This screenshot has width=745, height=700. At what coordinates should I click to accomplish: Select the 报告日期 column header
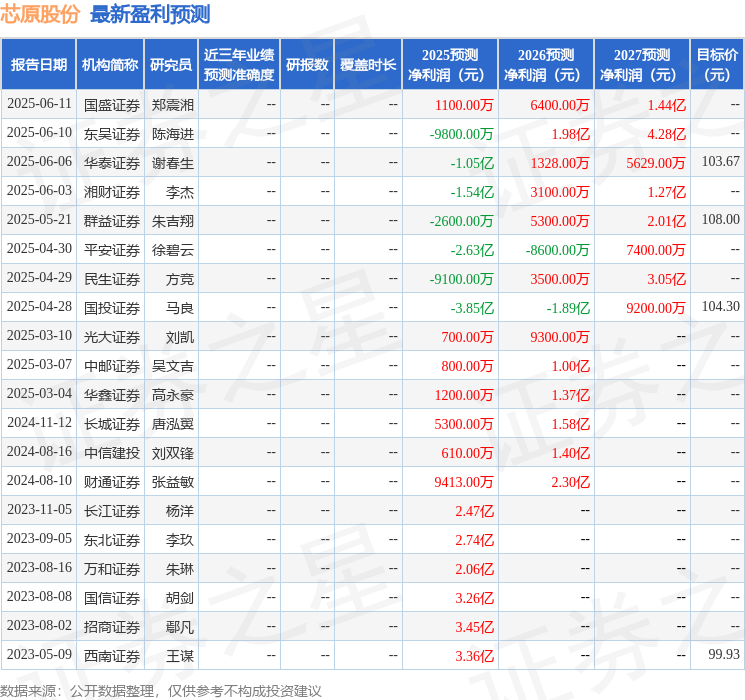pos(39,65)
